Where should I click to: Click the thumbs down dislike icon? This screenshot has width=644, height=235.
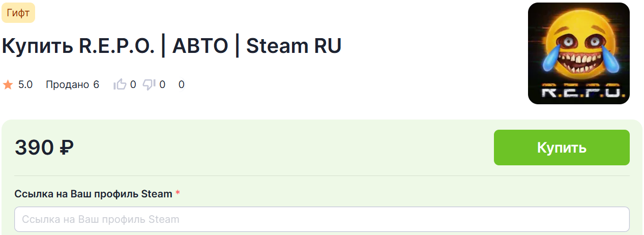tap(149, 84)
